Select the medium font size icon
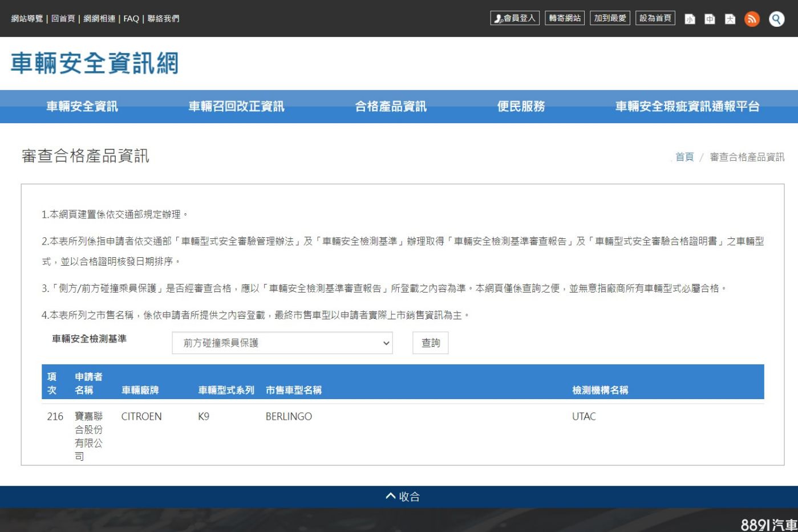 point(710,19)
